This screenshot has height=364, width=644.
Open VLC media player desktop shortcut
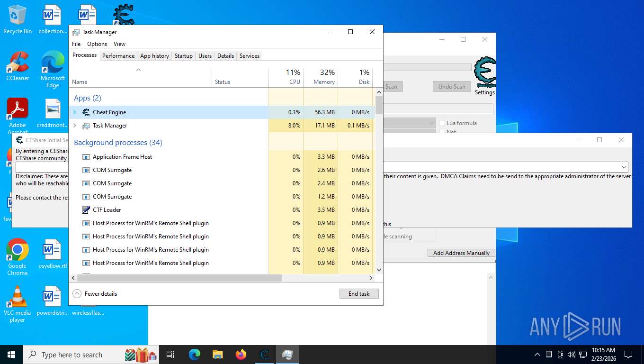[18, 304]
